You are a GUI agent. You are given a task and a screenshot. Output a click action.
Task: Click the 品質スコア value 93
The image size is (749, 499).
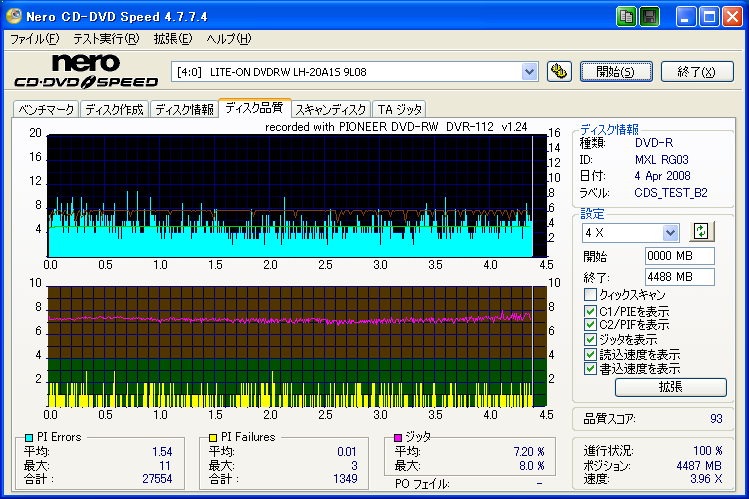pyautogui.click(x=716, y=419)
